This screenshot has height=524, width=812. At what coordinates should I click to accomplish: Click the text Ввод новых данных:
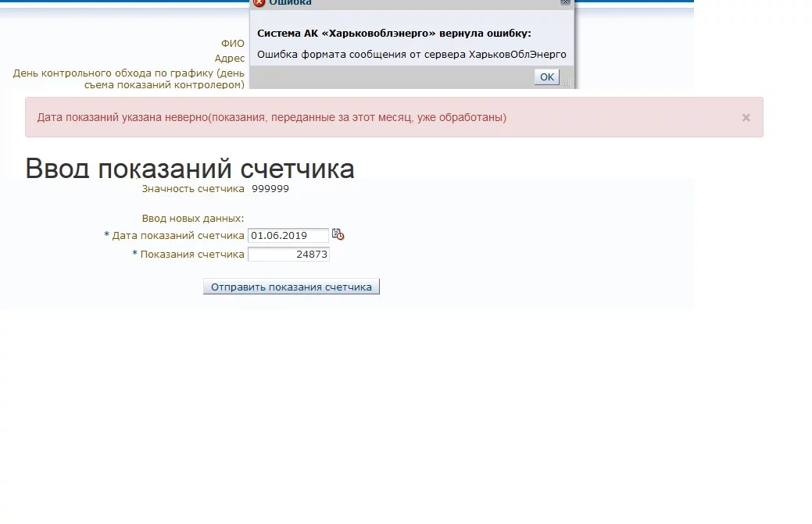point(192,219)
